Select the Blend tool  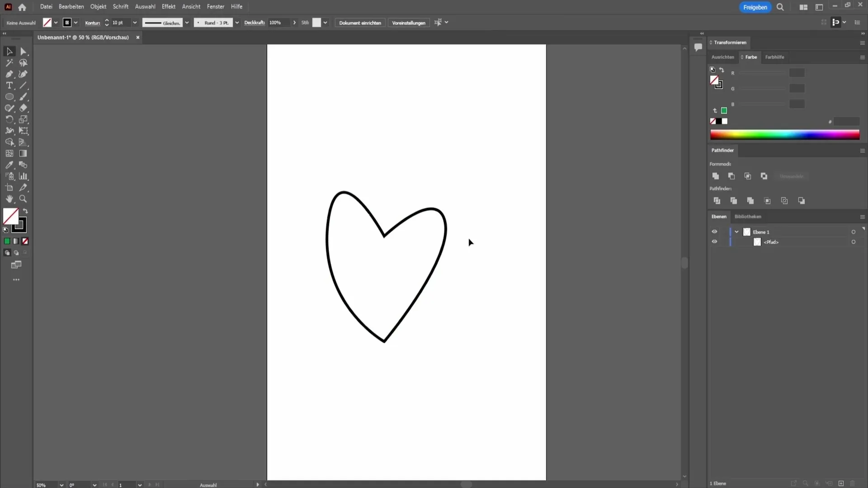[24, 165]
